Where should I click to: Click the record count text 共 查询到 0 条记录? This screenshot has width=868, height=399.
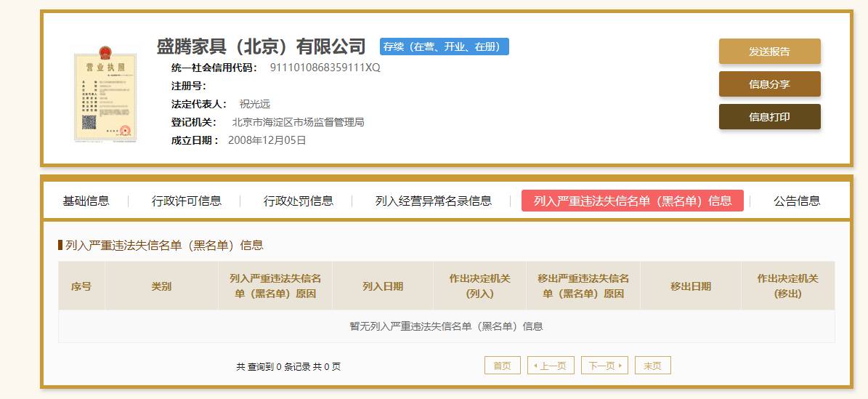click(273, 366)
